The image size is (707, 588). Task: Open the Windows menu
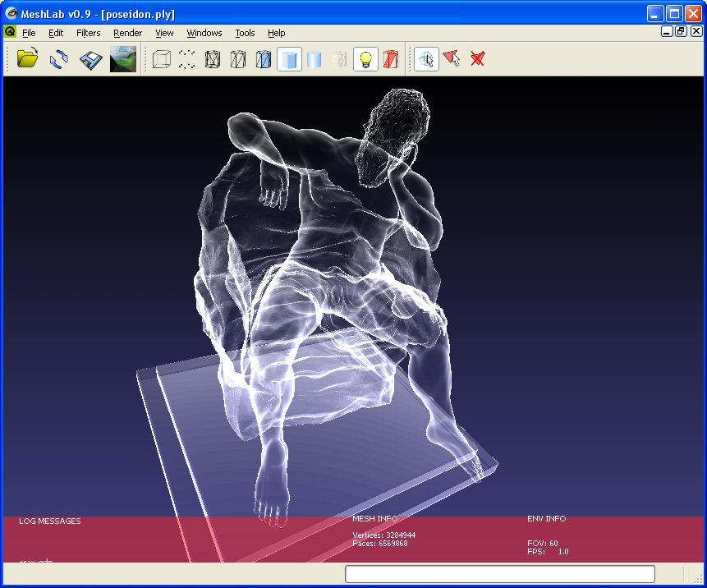(x=204, y=33)
